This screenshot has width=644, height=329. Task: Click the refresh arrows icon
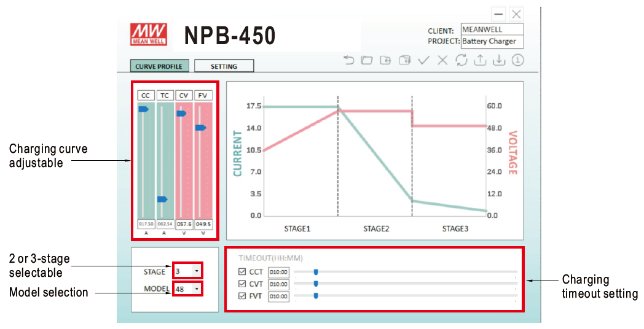click(461, 60)
